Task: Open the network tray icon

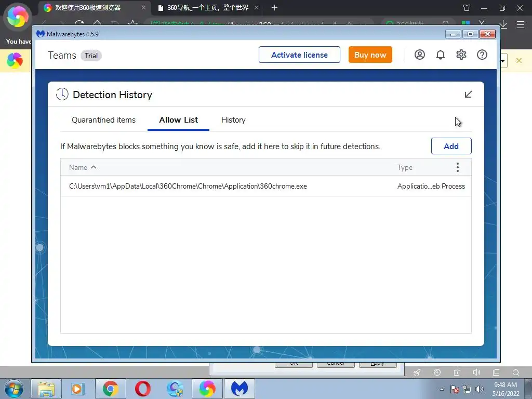Action: coord(467,389)
